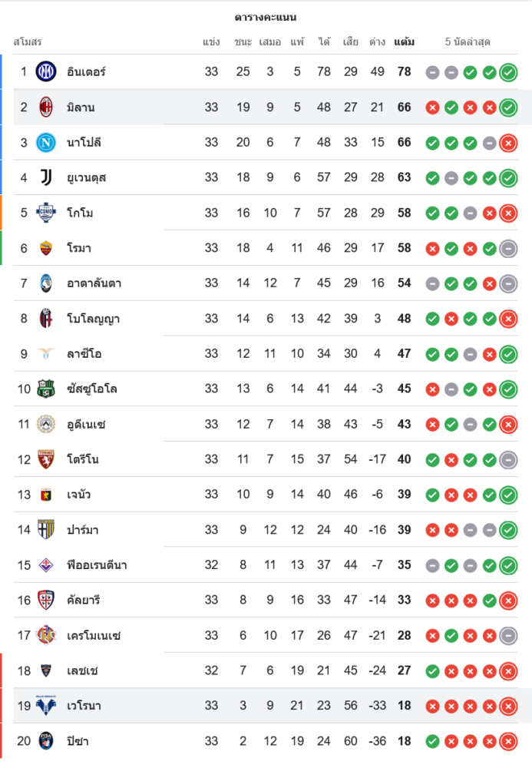Click the Juventus logo icon
The image size is (532, 768).
[46, 178]
